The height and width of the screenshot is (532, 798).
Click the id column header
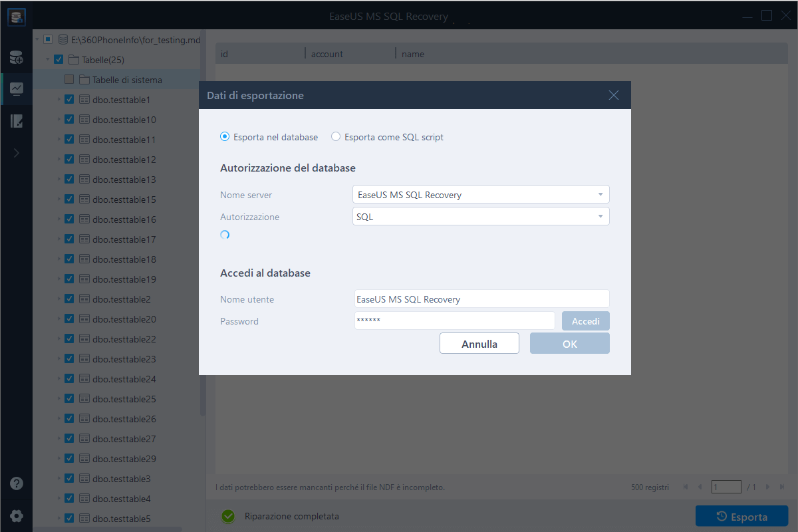[260, 54]
